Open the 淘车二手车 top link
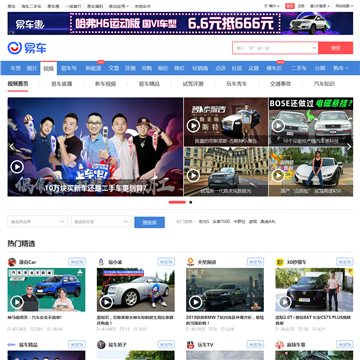Screen dimensions: 360x360 click(x=31, y=6)
